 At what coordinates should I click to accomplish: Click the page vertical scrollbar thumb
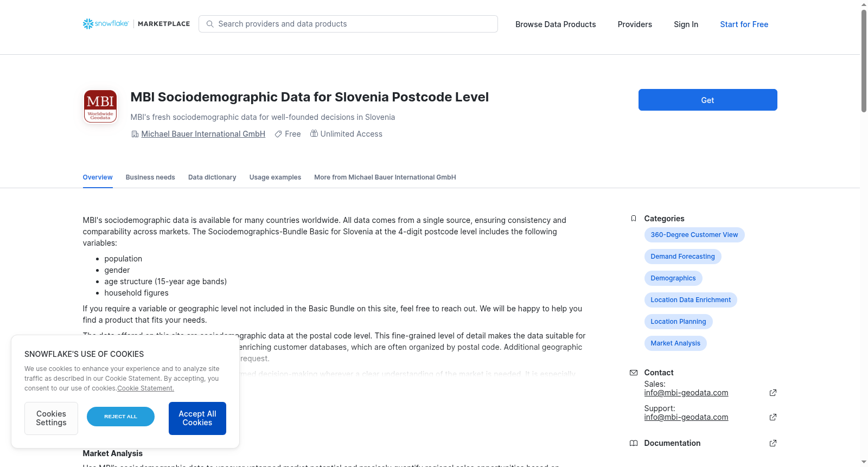point(864,61)
